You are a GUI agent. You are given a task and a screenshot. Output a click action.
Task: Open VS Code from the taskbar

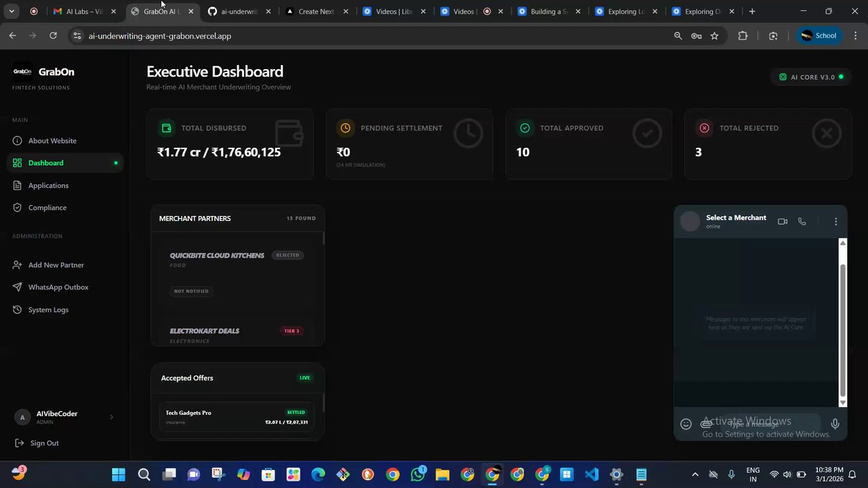point(591,474)
